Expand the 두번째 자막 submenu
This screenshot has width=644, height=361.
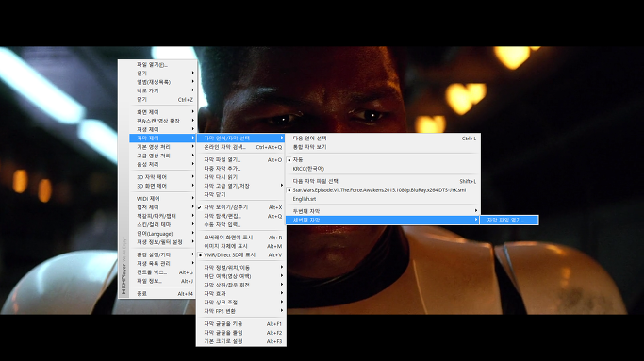[x=383, y=211]
